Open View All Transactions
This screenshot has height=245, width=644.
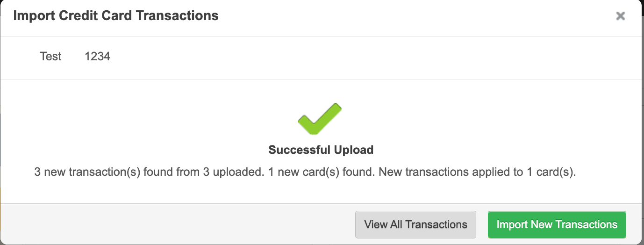[x=415, y=224]
